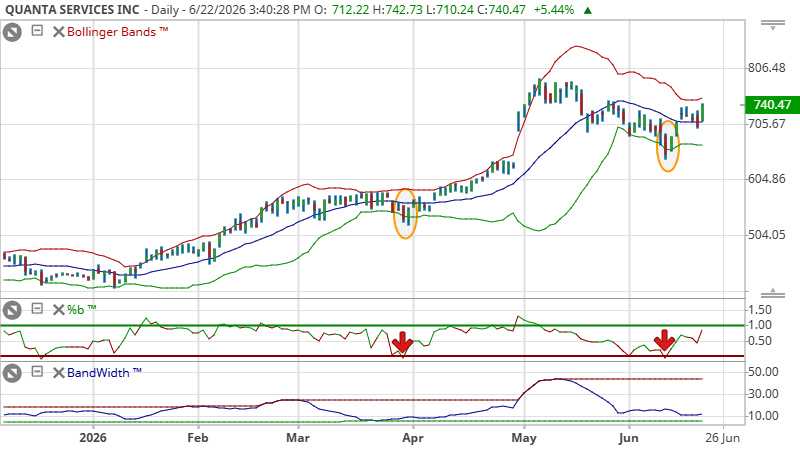Image resolution: width=800 pixels, height=450 pixels.
Task: Click the settings circle icon beside BandWidth
Action: pos(12,373)
